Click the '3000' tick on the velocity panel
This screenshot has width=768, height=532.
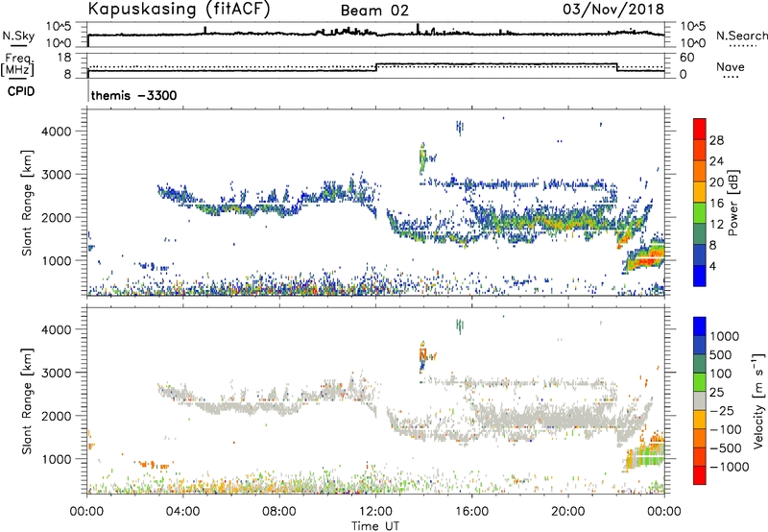pyautogui.click(x=56, y=373)
